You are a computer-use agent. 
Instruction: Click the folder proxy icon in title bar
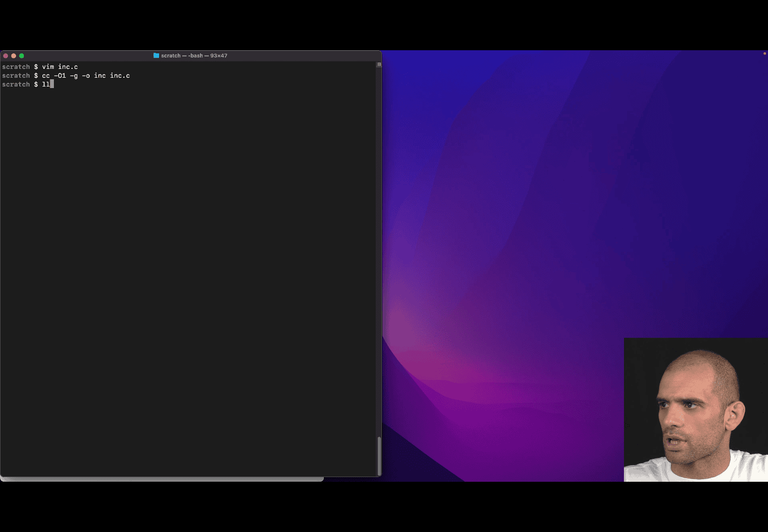[x=156, y=55]
